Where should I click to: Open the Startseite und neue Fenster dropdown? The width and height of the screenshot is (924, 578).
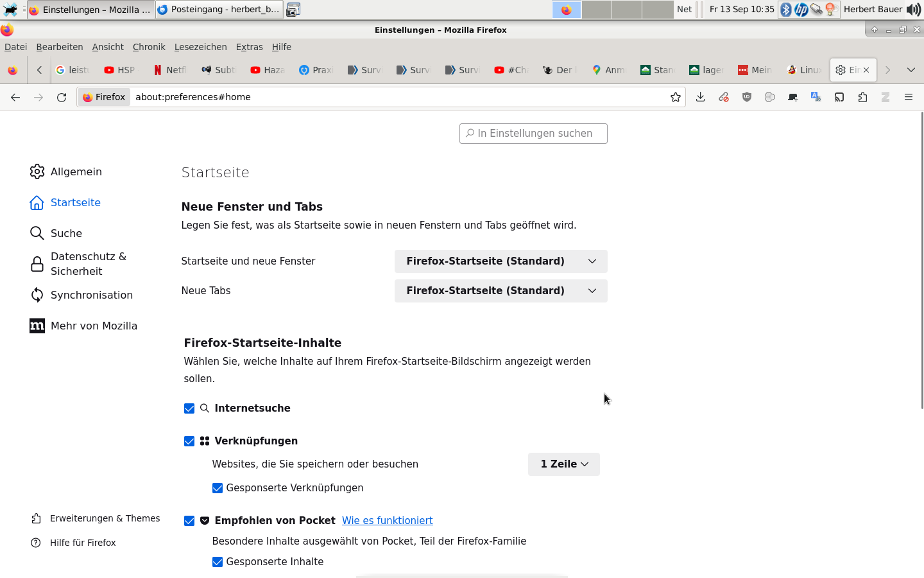click(501, 261)
